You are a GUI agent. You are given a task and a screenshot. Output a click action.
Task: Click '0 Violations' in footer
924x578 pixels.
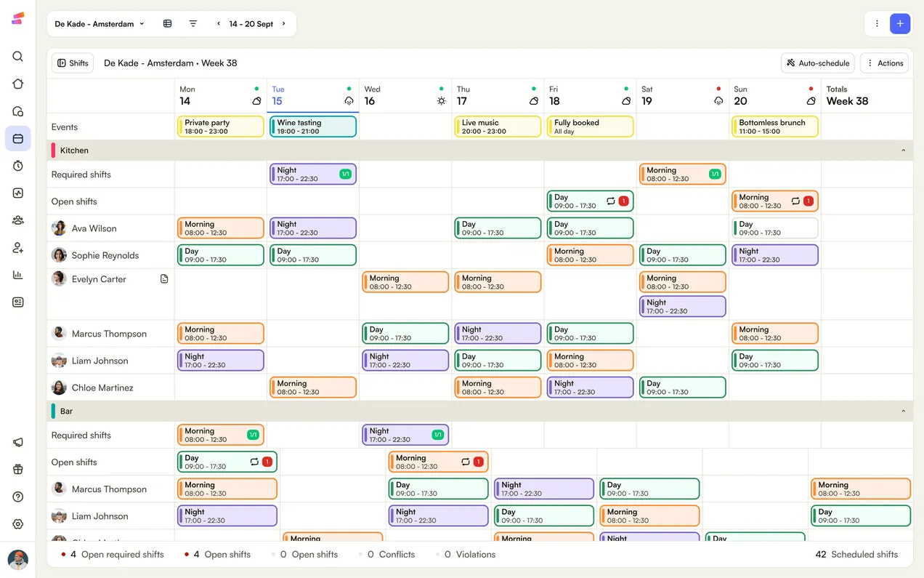click(x=466, y=554)
